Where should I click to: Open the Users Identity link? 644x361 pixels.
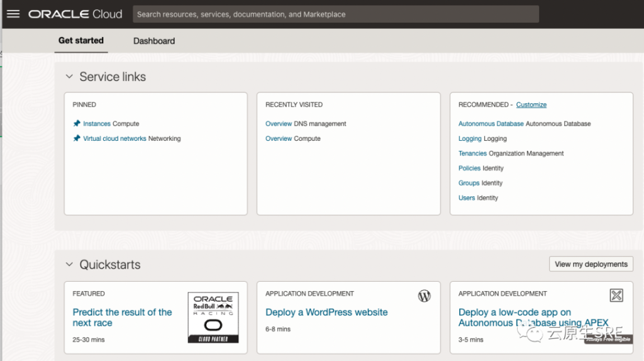(467, 197)
